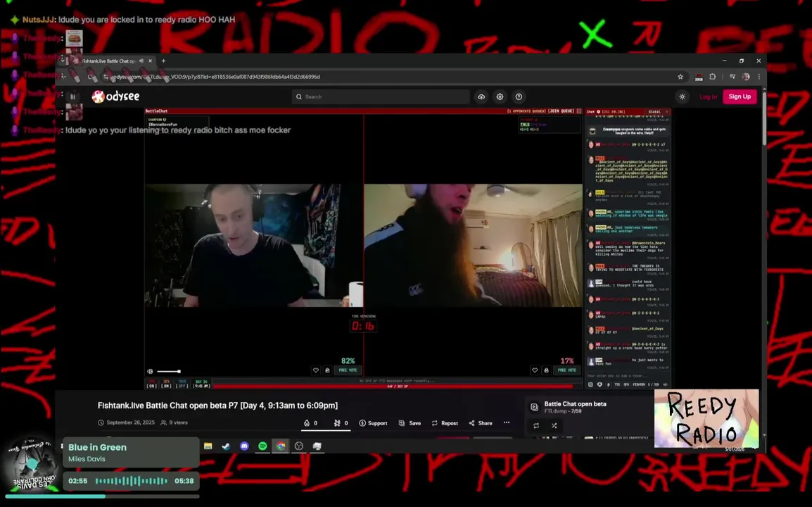Image resolution: width=812 pixels, height=507 pixels.
Task: Open the Chrome profile avatar
Action: [x=746, y=77]
